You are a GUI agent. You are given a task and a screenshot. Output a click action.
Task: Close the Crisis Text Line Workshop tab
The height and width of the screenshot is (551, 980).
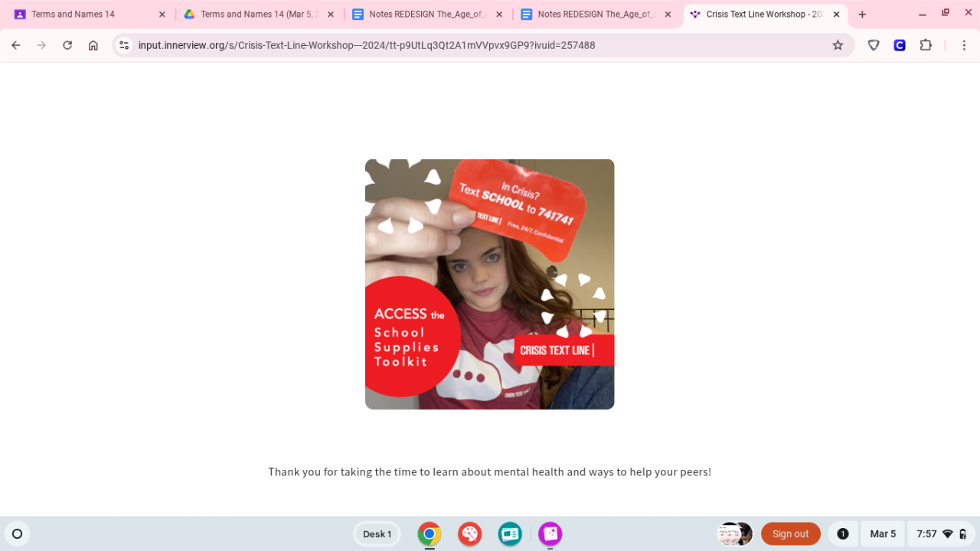pyautogui.click(x=836, y=15)
